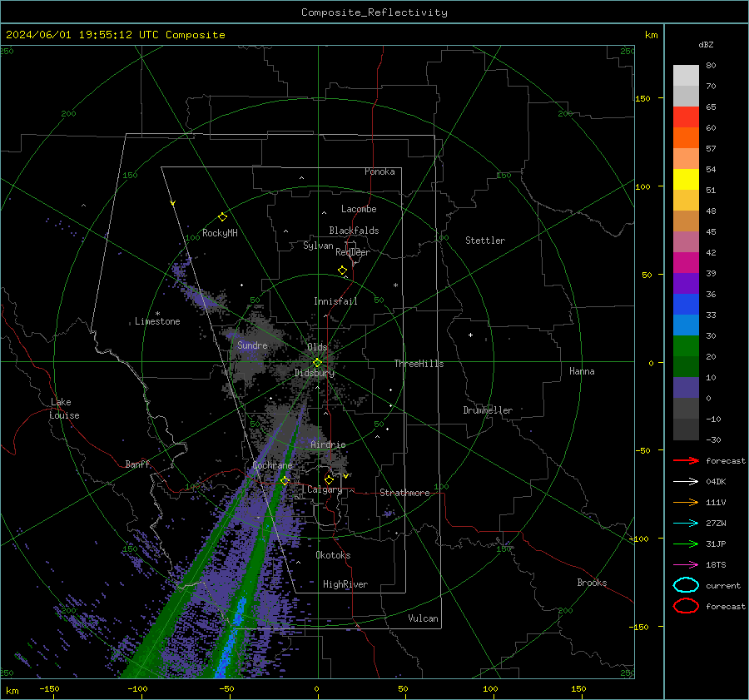The height and width of the screenshot is (700, 749).
Task: Click the dBZ legend heading
Action: pos(706,45)
